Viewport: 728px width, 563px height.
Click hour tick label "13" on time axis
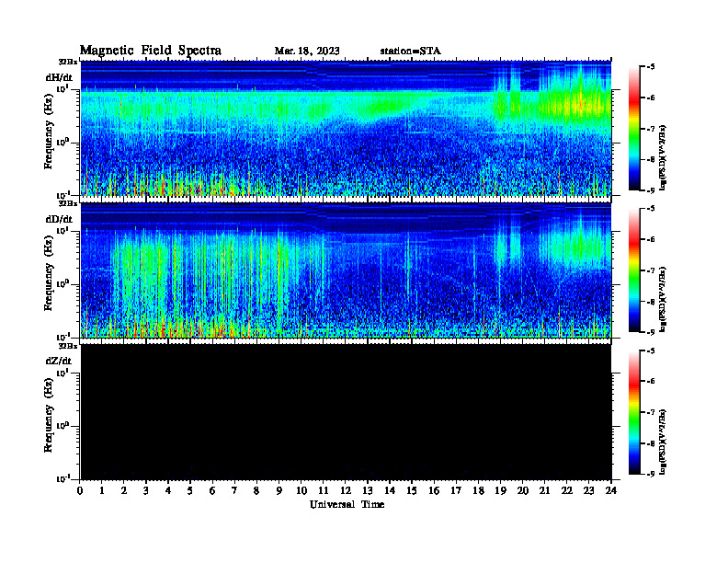[368, 491]
